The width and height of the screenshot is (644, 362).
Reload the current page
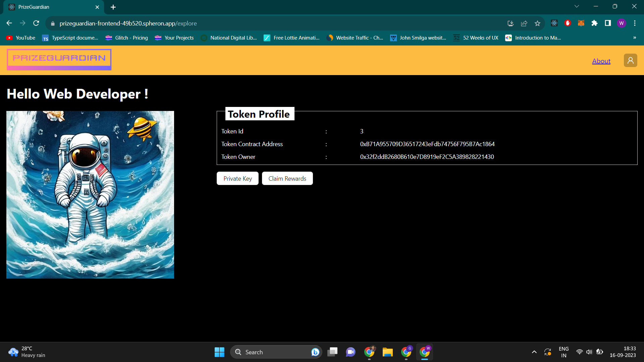coord(36,23)
